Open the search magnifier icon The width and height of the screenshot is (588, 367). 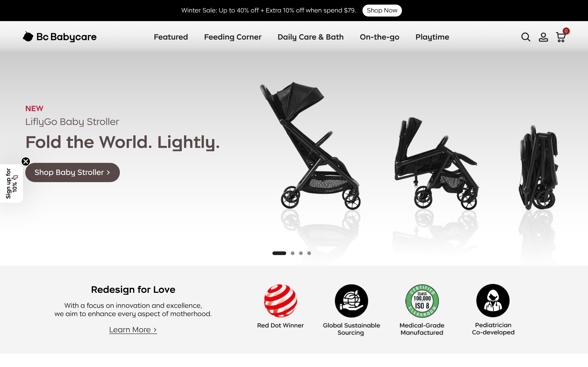(526, 37)
